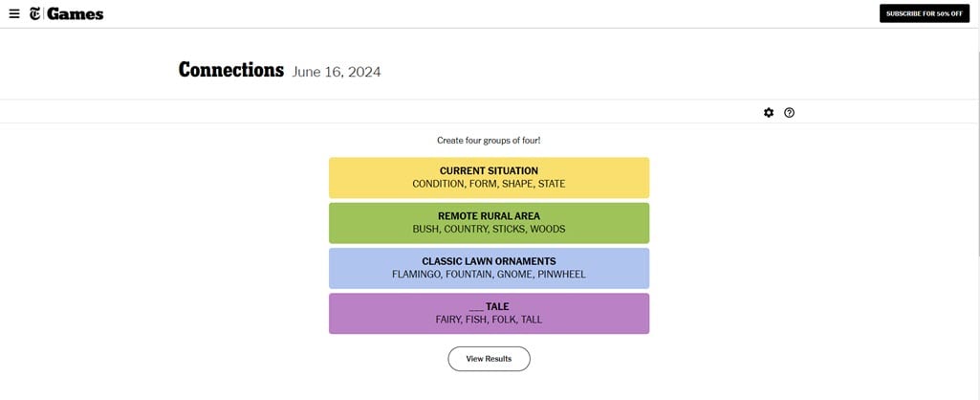This screenshot has width=980, height=400.
Task: Click the New York Times T logo
Action: click(35, 13)
